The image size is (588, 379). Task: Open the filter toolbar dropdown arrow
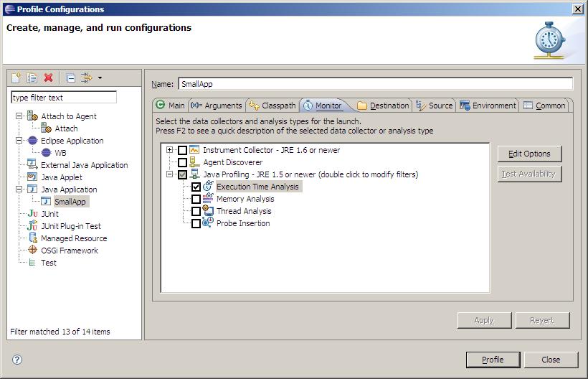click(x=100, y=78)
